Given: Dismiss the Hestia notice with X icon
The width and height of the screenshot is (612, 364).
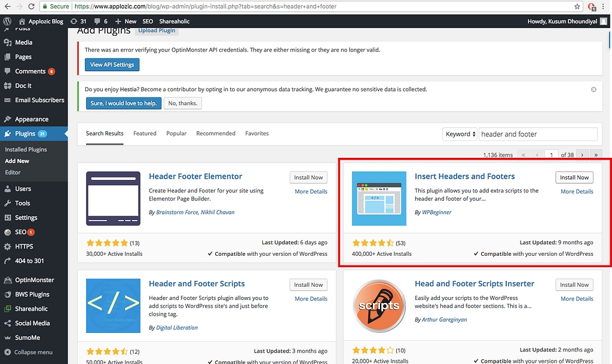Looking at the screenshot, I should [593, 90].
